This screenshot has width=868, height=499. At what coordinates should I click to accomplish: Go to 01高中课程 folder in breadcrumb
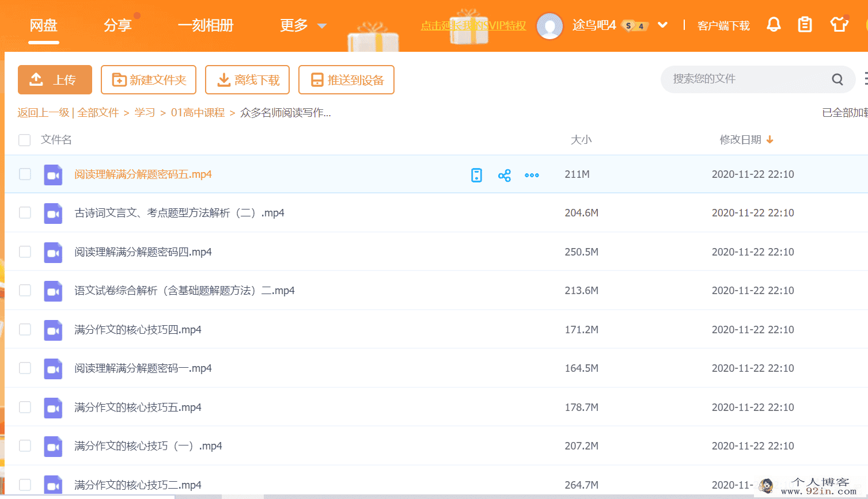(x=198, y=113)
